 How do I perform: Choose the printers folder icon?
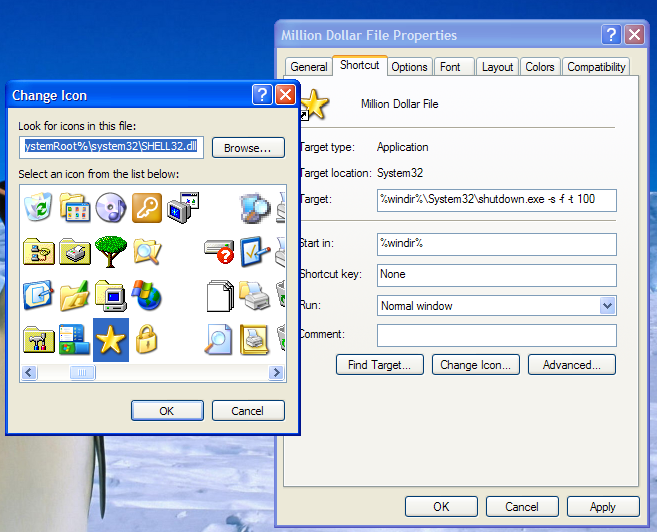tap(75, 252)
